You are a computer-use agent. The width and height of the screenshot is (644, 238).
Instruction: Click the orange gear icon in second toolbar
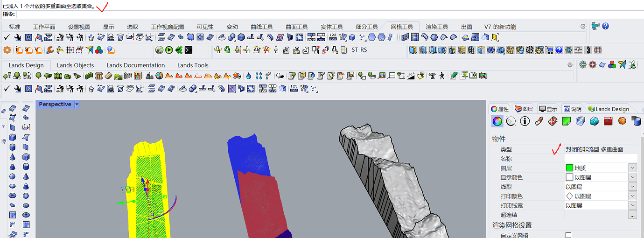pos(7,50)
